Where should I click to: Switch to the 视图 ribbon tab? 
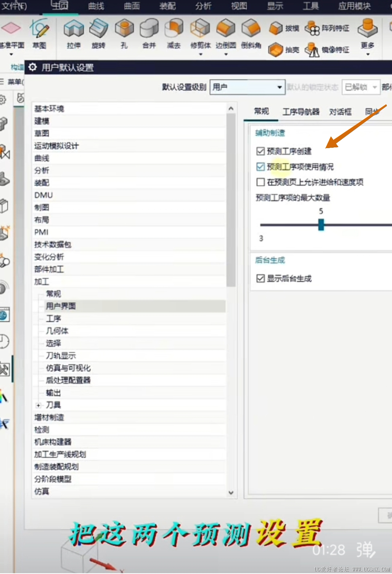click(x=239, y=6)
